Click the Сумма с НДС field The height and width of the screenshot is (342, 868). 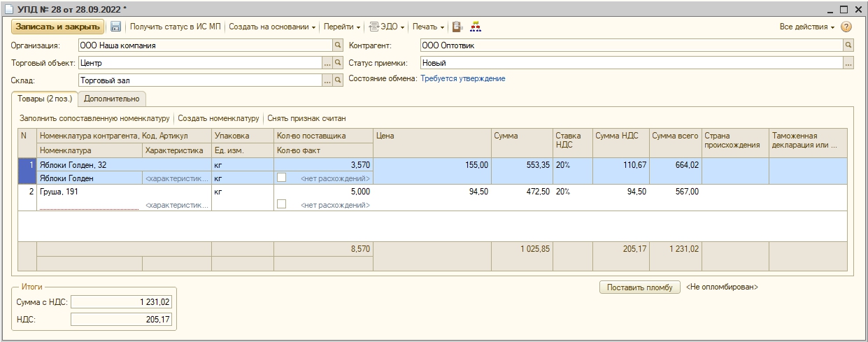pyautogui.click(x=121, y=301)
